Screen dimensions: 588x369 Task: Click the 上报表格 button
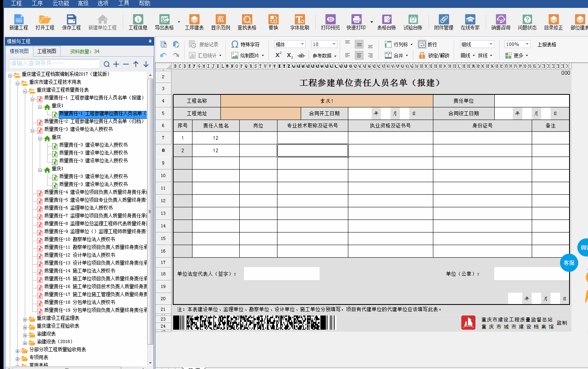(547, 44)
